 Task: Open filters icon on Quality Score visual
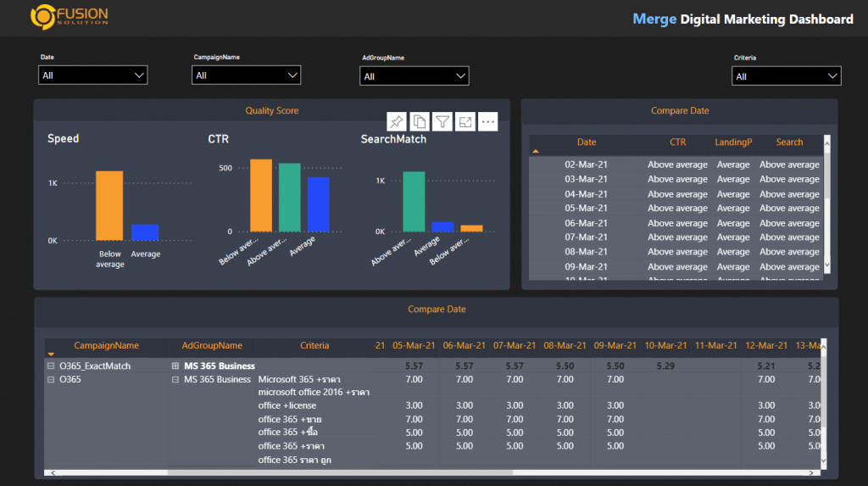click(442, 122)
